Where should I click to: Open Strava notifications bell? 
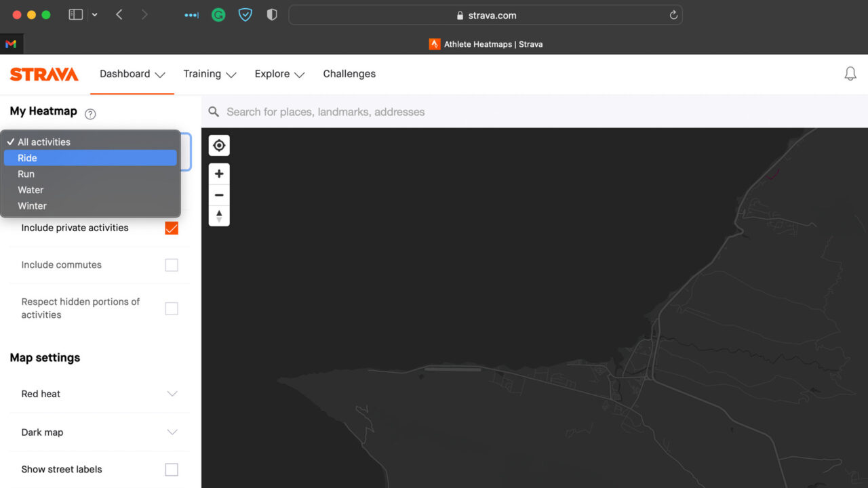coord(850,73)
